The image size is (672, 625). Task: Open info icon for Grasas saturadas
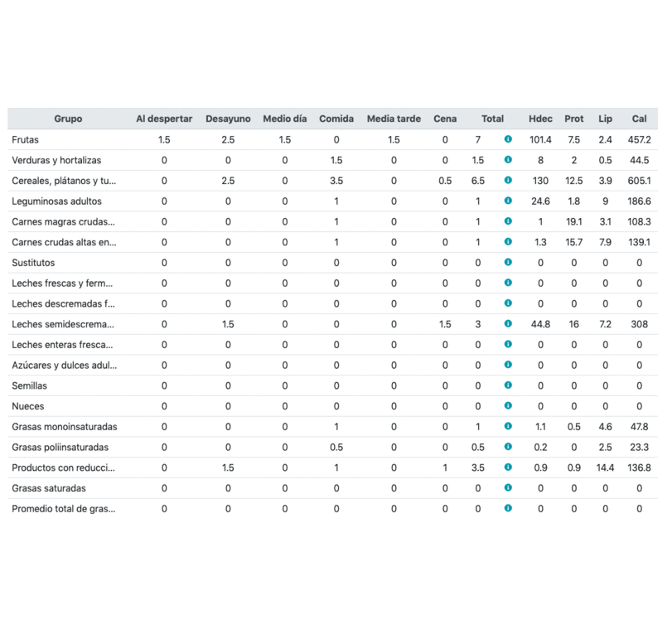(x=508, y=488)
